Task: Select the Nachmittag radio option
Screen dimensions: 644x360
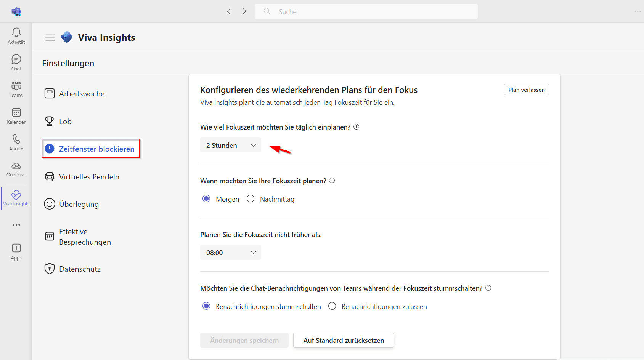Action: click(251, 199)
